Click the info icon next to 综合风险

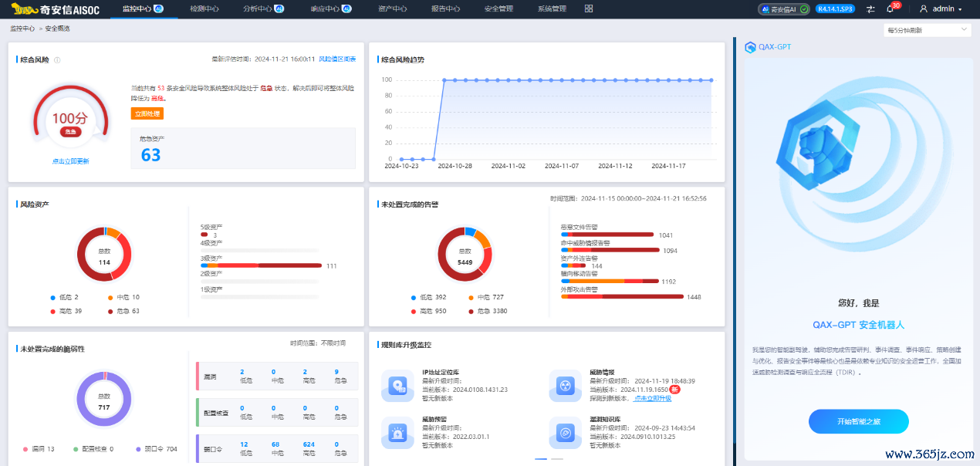pos(57,59)
